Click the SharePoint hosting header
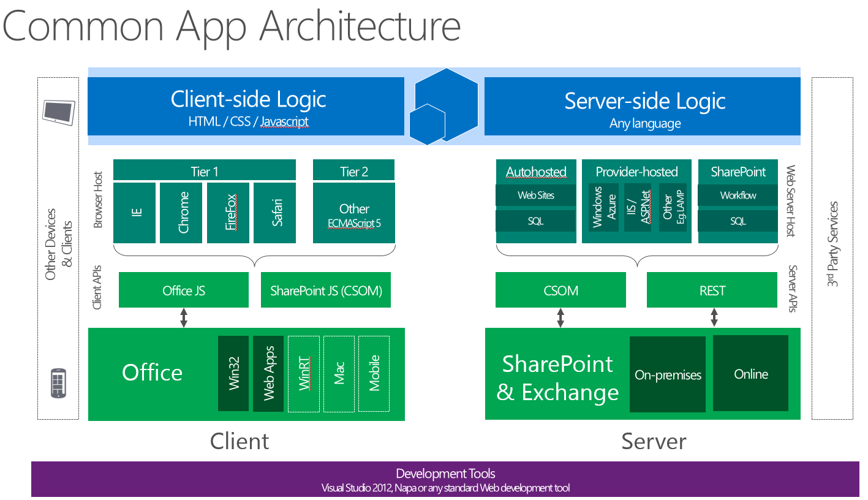Viewport: 868px width, 500px height. point(738,172)
